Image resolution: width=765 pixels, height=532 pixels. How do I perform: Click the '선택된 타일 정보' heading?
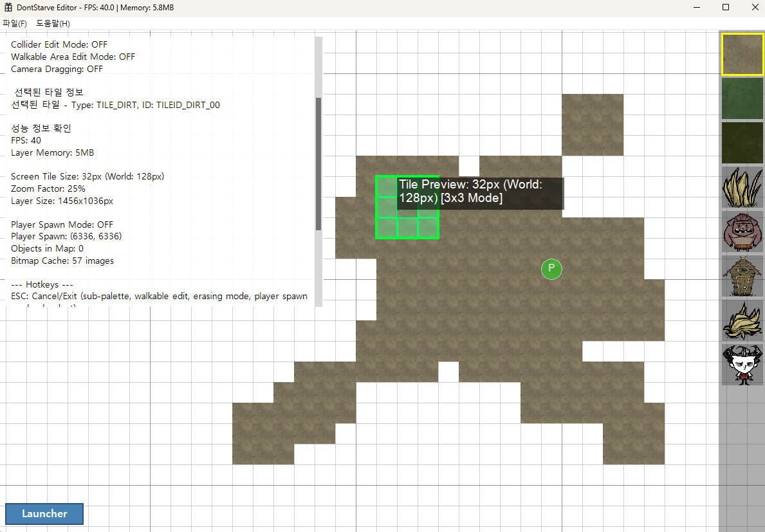[x=49, y=92]
